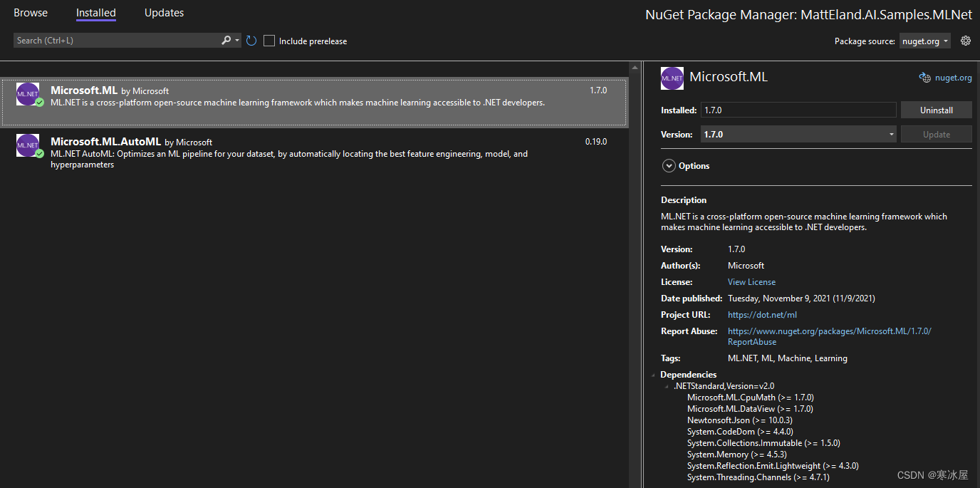This screenshot has width=980, height=488.
Task: Click the Tags value ML.NET, ML, Machine, Learning
Action: [788, 358]
